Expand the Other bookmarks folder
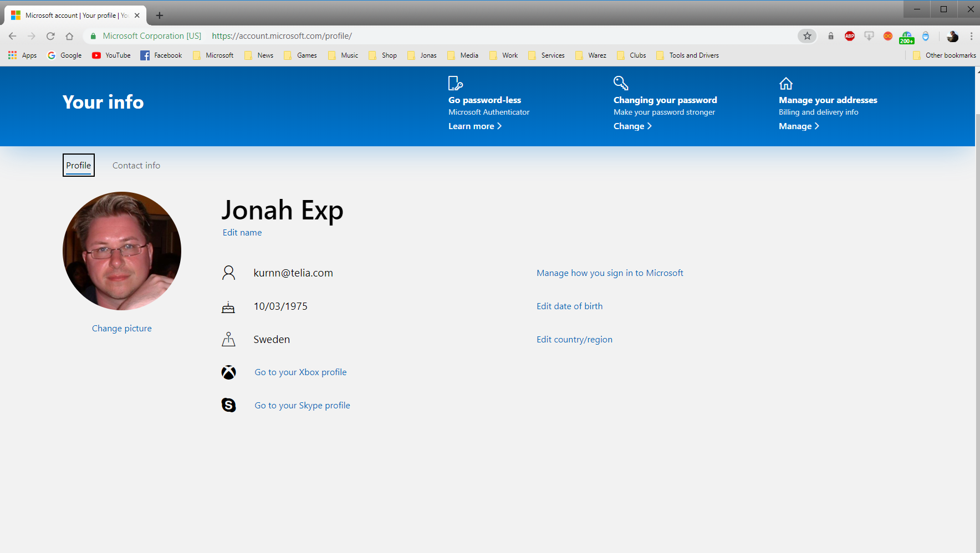The height and width of the screenshot is (553, 980). pyautogui.click(x=944, y=55)
